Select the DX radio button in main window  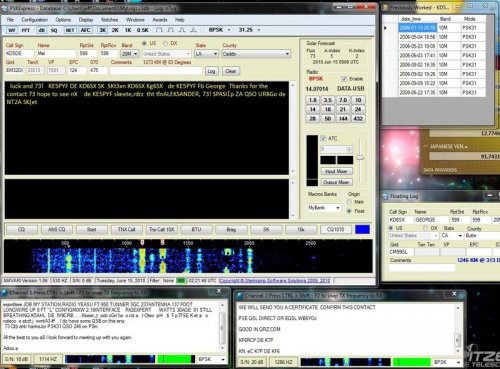(x=165, y=43)
